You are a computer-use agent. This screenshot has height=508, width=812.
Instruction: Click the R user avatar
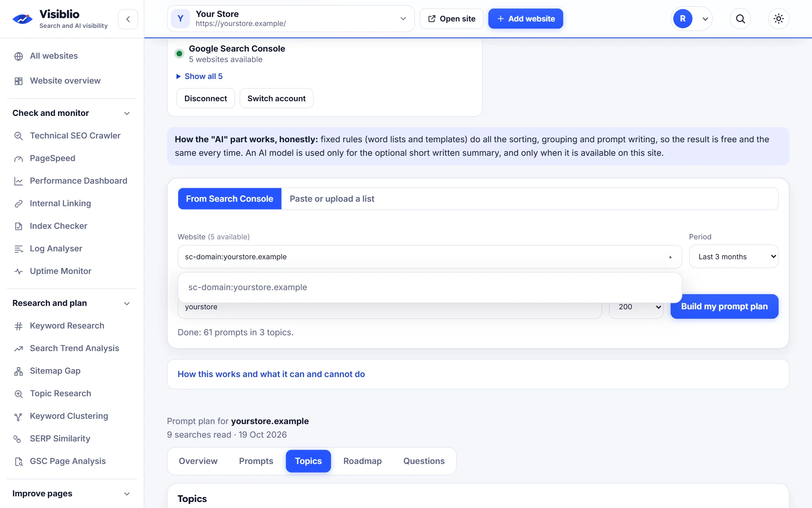pos(683,19)
